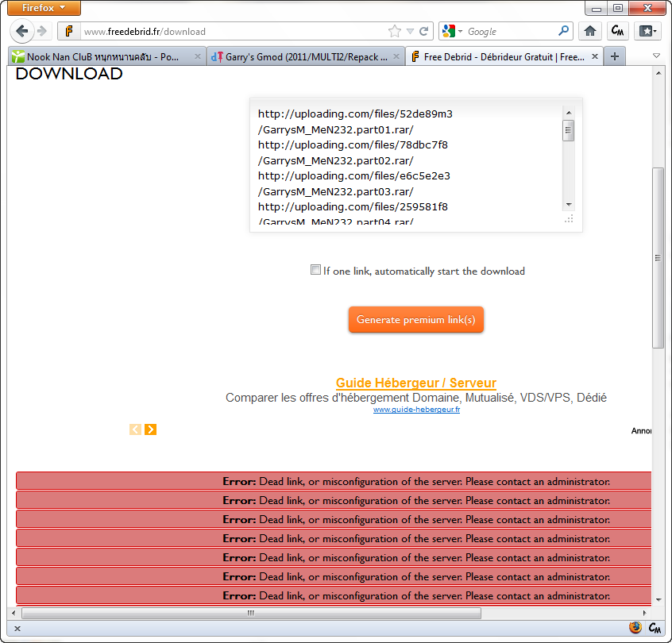
Task: Open Guide Hébergeur / Serveur ad link
Action: [415, 383]
